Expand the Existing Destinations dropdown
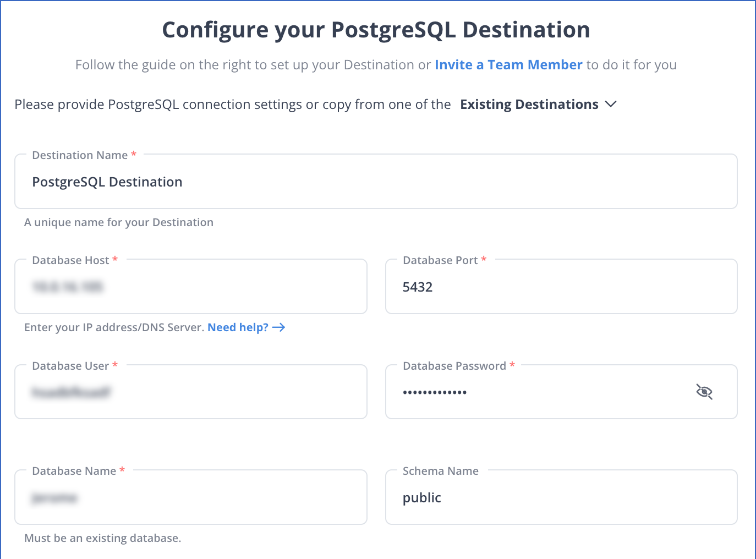Image resolution: width=756 pixels, height=559 pixels. click(538, 105)
